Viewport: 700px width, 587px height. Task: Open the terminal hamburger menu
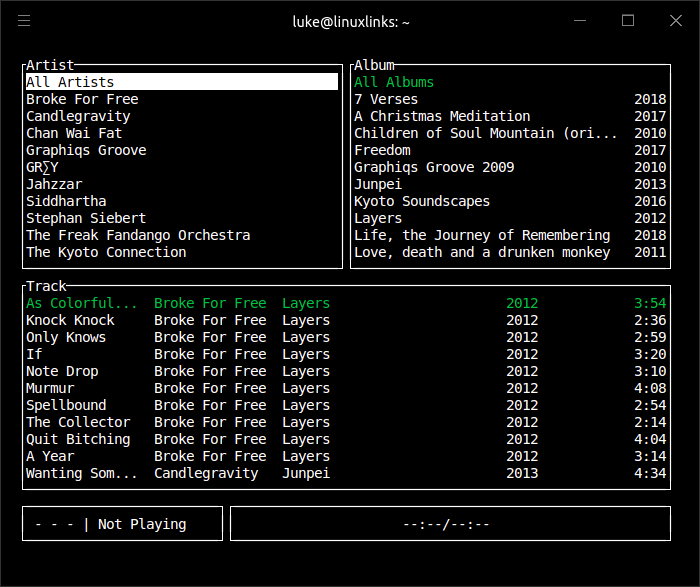pyautogui.click(x=25, y=21)
